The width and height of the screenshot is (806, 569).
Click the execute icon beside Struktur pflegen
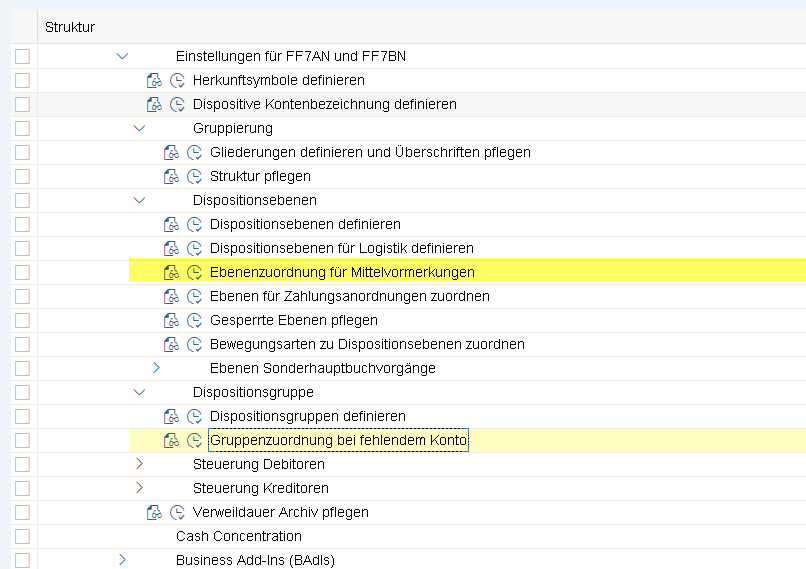click(194, 176)
